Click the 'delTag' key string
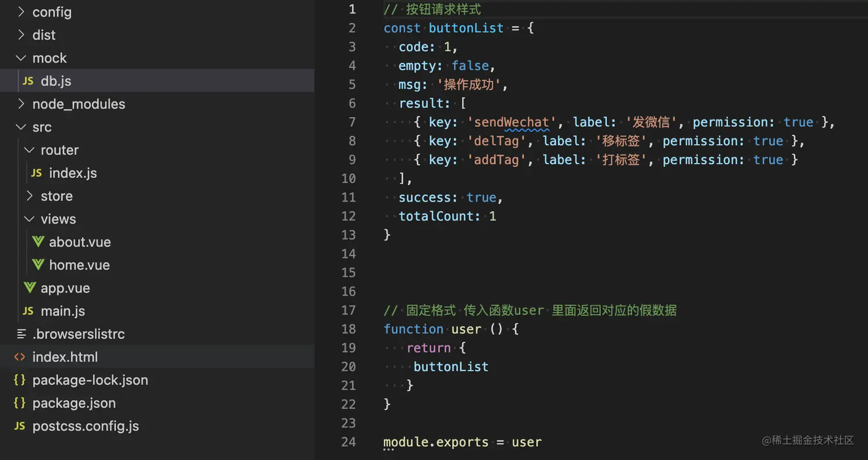 (497, 141)
